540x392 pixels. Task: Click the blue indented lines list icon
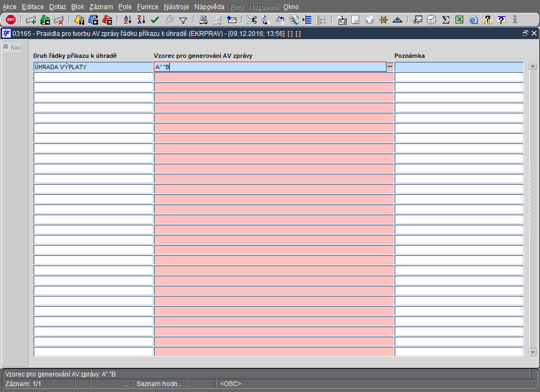(307, 20)
